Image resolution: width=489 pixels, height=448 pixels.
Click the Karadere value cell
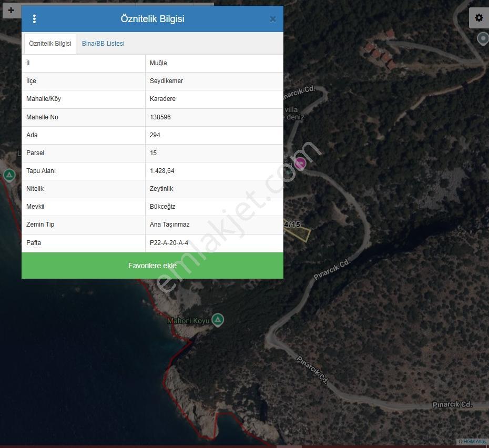pyautogui.click(x=214, y=99)
